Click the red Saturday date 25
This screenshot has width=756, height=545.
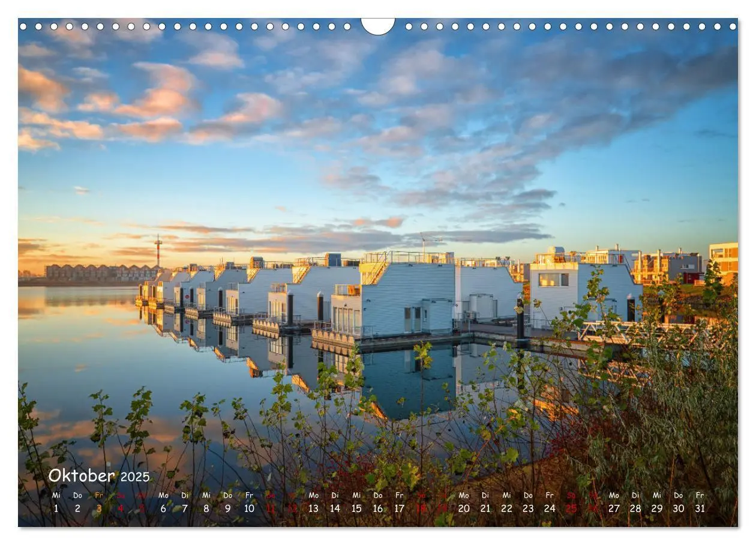pos(571,508)
